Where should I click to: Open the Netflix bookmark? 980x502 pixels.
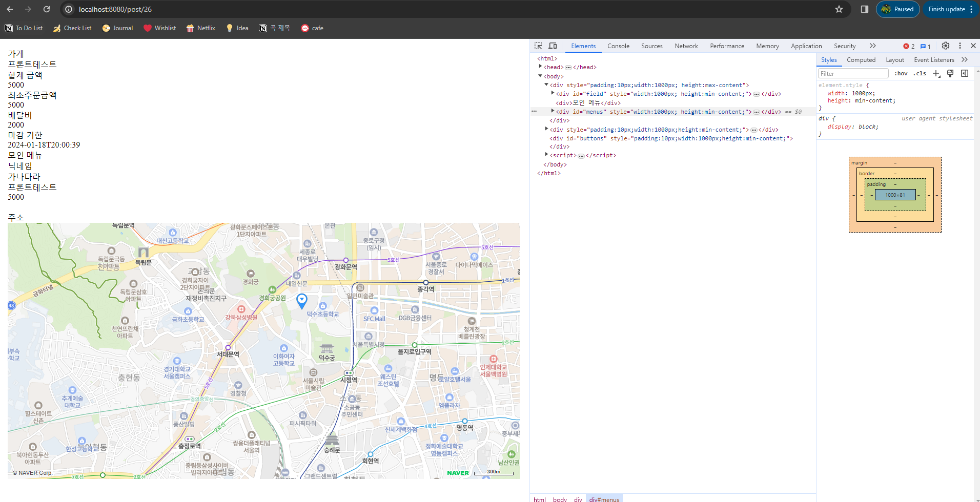[200, 28]
